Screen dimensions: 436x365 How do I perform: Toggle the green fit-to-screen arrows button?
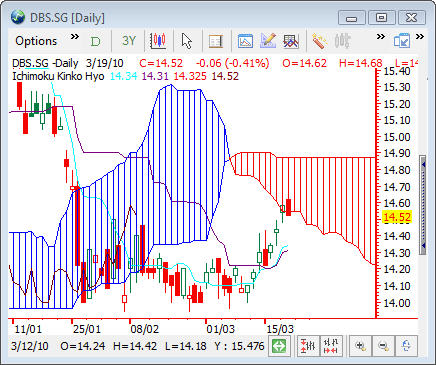coord(279,346)
